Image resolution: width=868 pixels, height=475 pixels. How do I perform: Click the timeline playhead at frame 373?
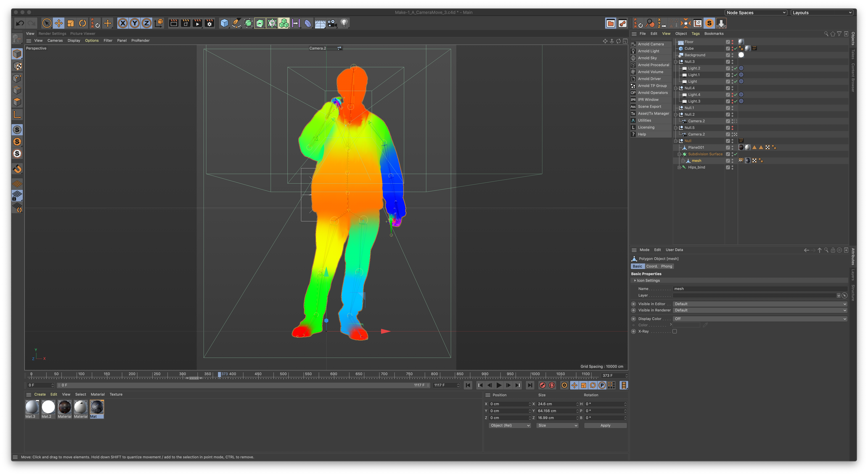coord(219,374)
